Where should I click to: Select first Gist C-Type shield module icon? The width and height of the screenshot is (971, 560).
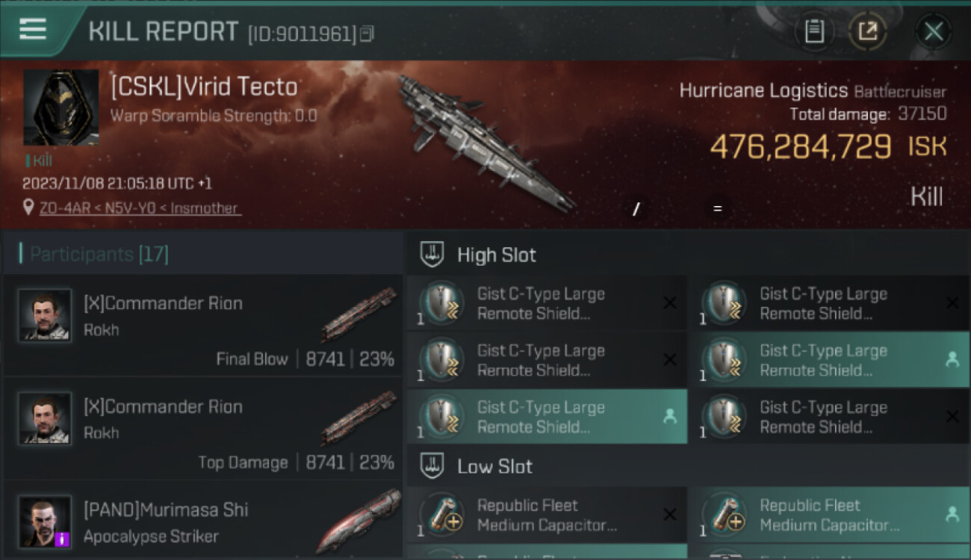click(x=441, y=303)
